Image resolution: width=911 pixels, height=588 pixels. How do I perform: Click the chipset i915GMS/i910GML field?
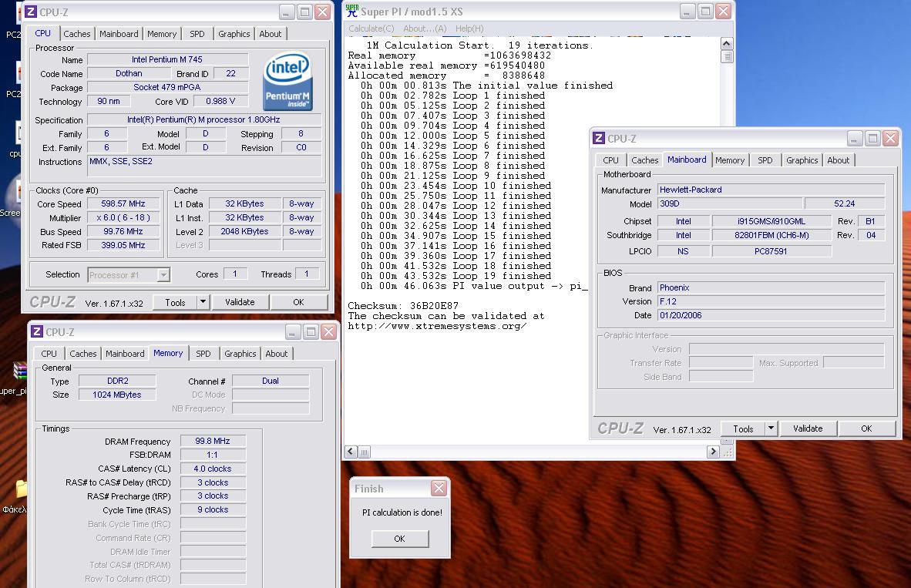click(771, 221)
